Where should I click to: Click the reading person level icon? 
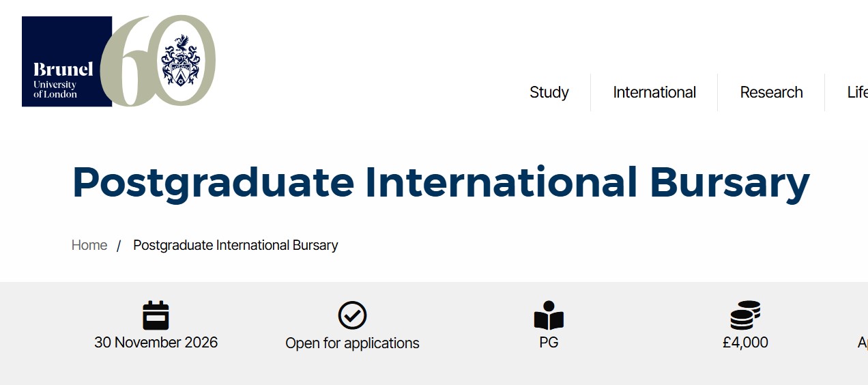coord(549,315)
